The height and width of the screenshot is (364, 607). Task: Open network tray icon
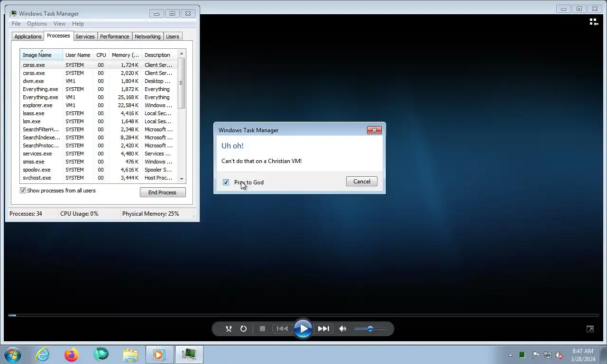pyautogui.click(x=548, y=355)
